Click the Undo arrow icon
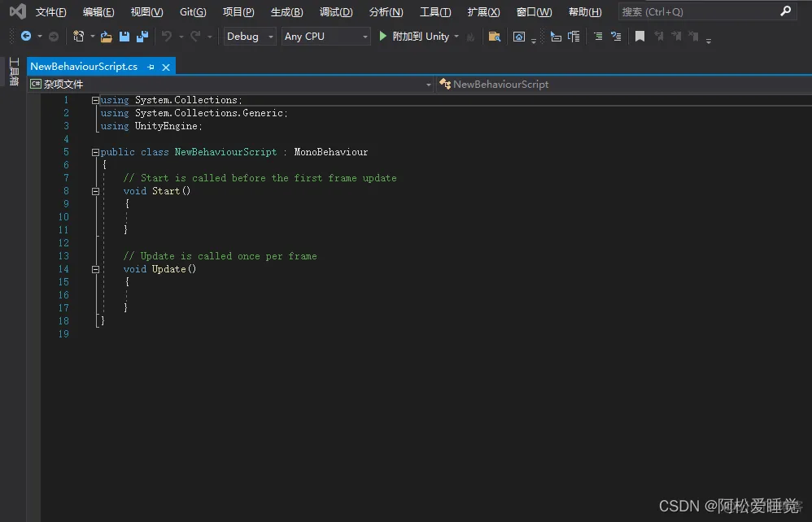Viewport: 812px width, 522px height. [167, 37]
